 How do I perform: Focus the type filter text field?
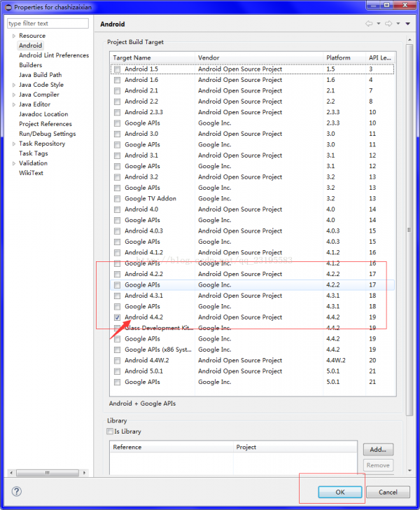(48, 23)
